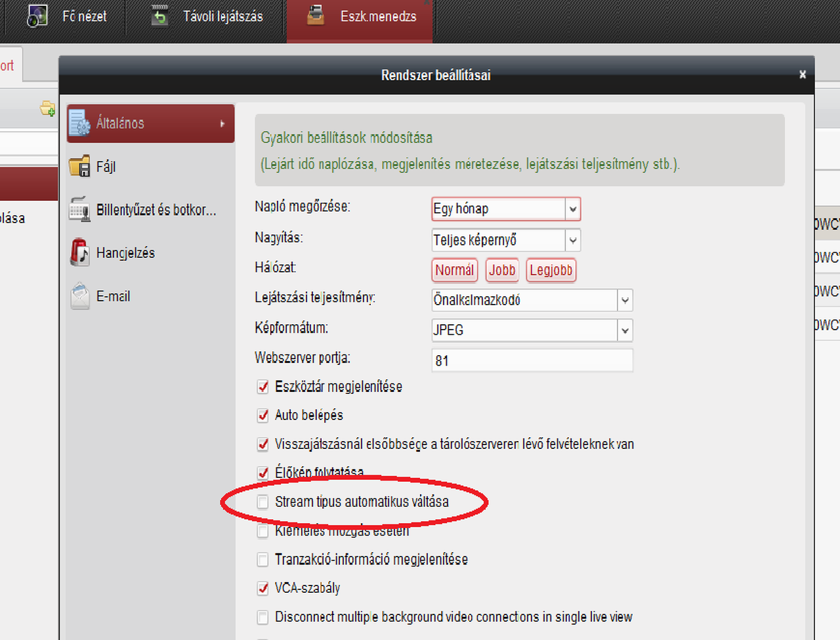Click the Webszerver portja label
840x640 pixels.
tap(303, 358)
